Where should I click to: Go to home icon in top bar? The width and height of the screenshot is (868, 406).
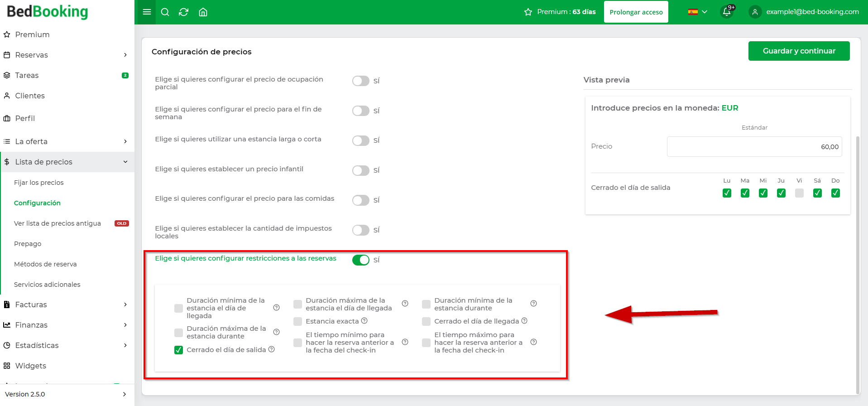[203, 12]
